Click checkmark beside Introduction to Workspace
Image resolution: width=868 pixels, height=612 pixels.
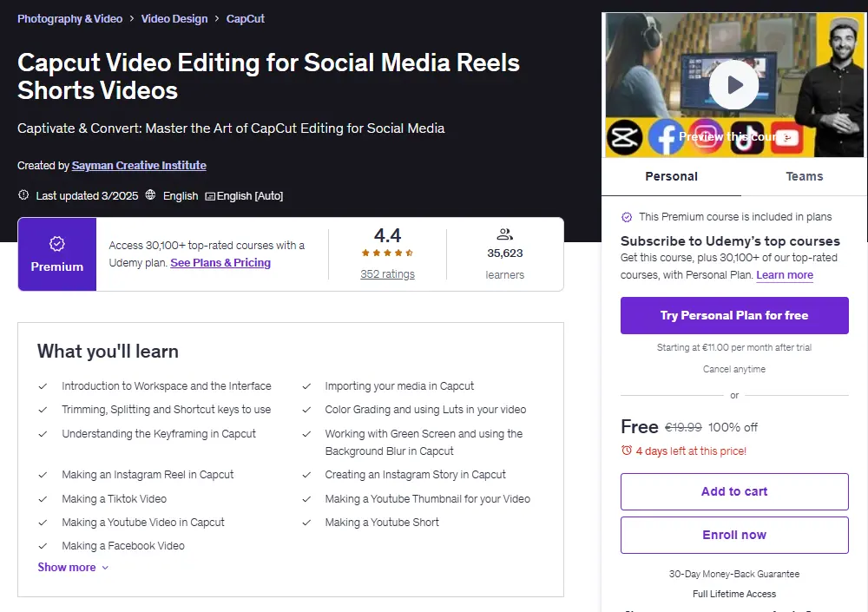pyautogui.click(x=43, y=386)
